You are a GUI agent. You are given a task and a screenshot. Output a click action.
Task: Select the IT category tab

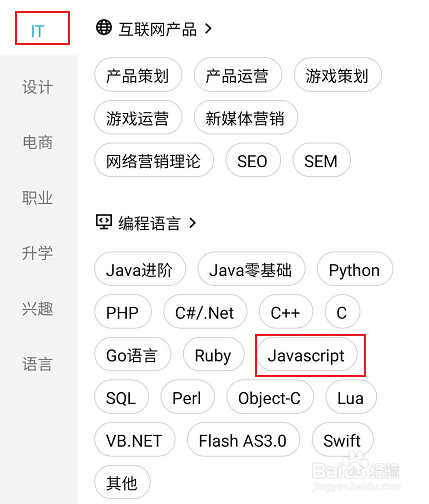(x=38, y=31)
